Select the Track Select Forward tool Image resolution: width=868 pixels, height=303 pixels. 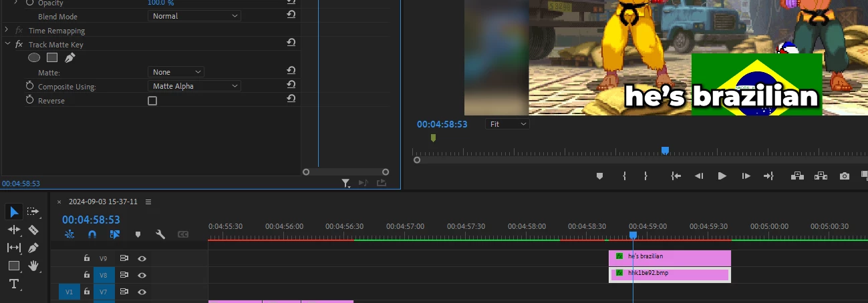33,212
